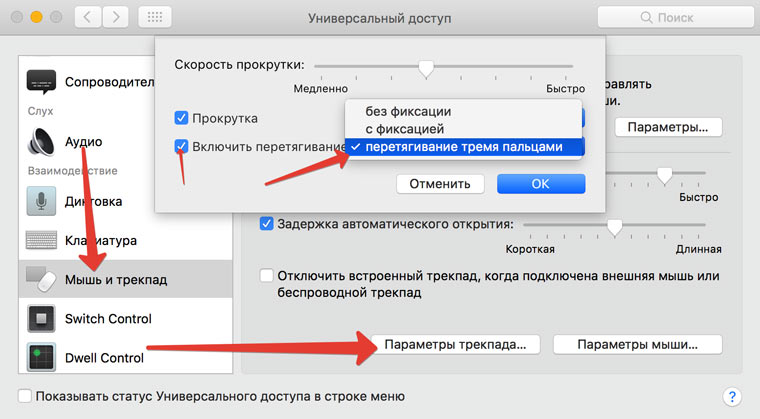This screenshot has width=760, height=419.
Task: Toggle the Прокрутка checkbox
Action: 181,118
